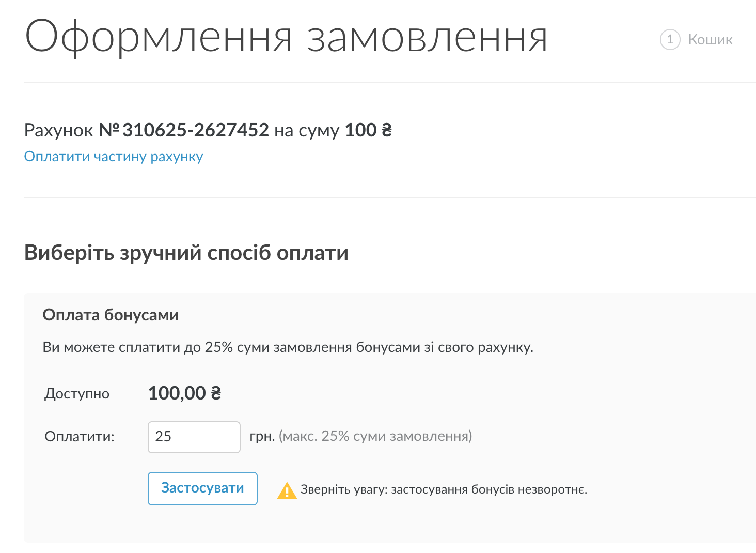Click the Доступно label

pos(77,394)
